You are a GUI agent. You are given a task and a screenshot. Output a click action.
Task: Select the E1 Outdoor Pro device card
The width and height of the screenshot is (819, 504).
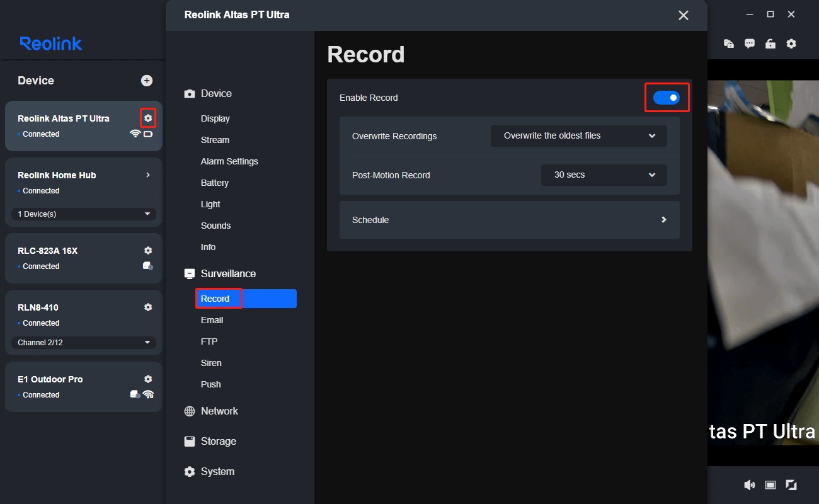click(x=84, y=387)
